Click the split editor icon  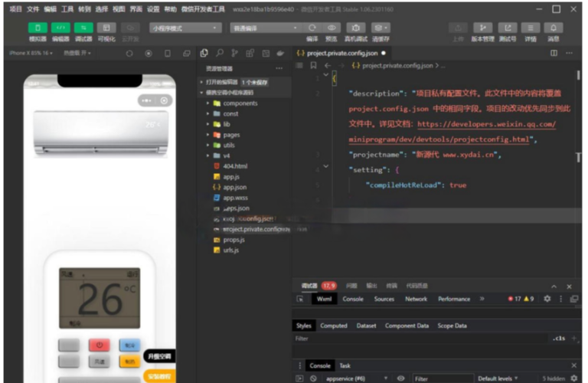[x=554, y=53]
